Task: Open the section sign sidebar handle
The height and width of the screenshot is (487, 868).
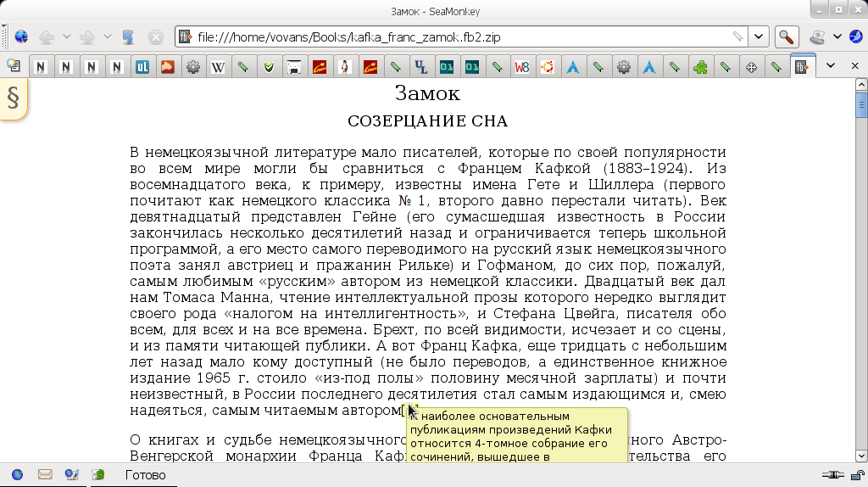Action: pos(14,98)
